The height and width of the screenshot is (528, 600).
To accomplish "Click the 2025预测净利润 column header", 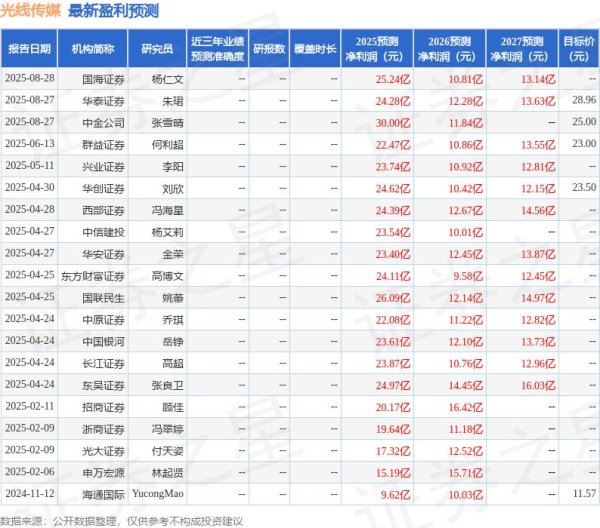I will coord(377,49).
